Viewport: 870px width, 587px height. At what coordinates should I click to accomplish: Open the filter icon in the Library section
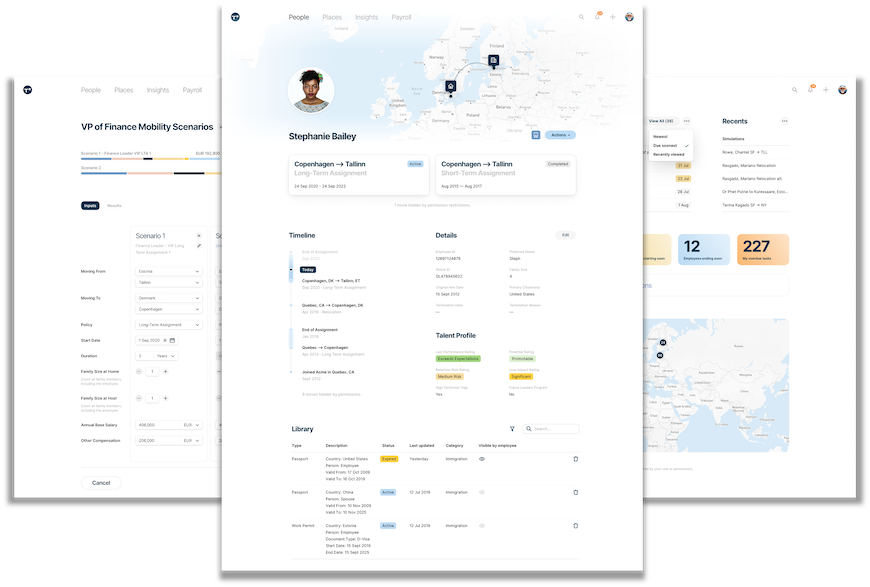click(512, 428)
